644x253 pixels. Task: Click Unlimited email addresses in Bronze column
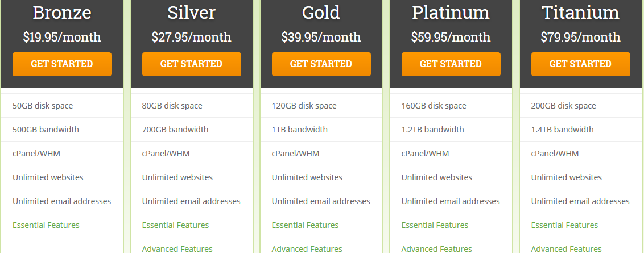[x=62, y=201]
